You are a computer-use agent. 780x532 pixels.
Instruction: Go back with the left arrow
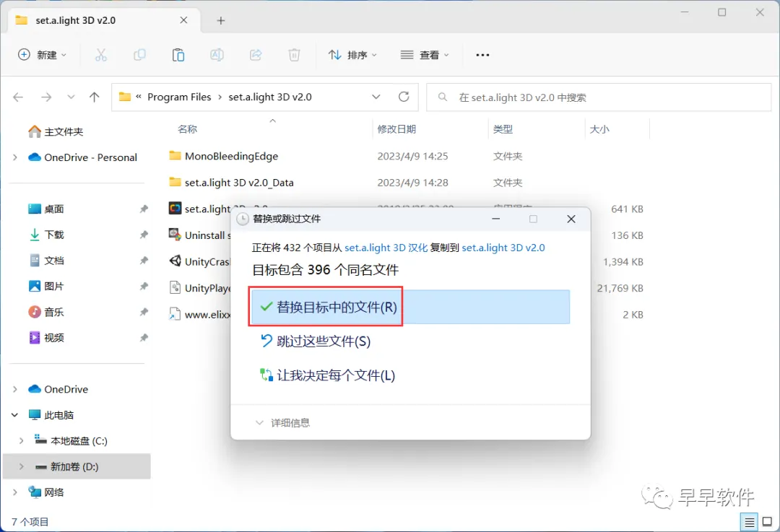pyautogui.click(x=18, y=97)
